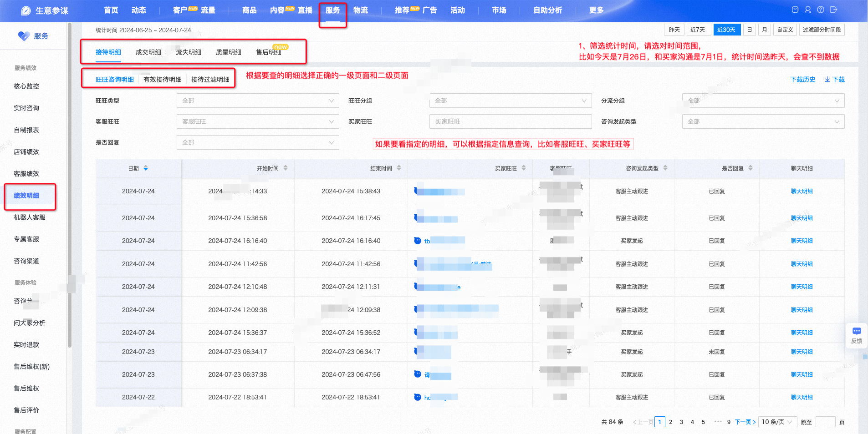Image resolution: width=868 pixels, height=434 pixels.
Task: Open the 下载历史 link
Action: (x=803, y=80)
